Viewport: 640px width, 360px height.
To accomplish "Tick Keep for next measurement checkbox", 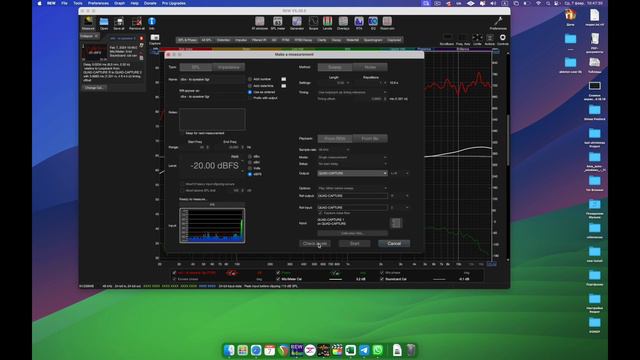I will point(182,133).
